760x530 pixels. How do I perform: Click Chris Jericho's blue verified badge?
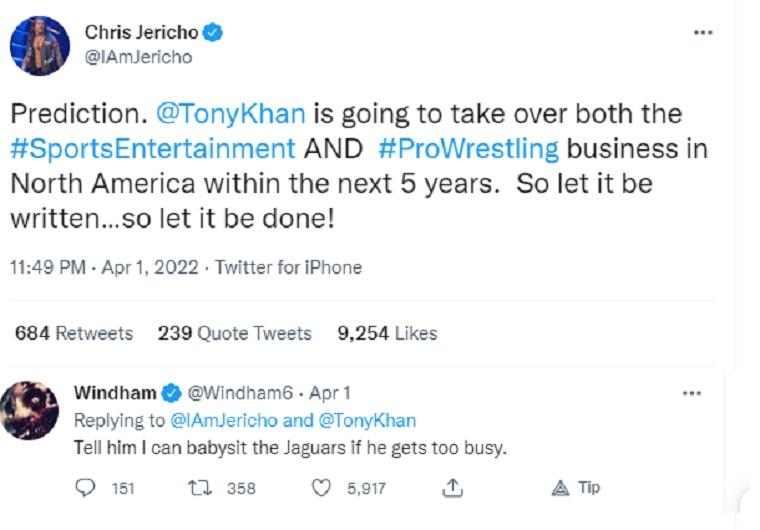click(x=213, y=33)
